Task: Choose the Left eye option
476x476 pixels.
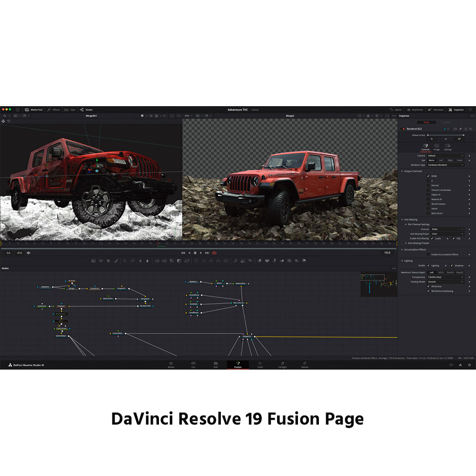Action: (x=441, y=160)
